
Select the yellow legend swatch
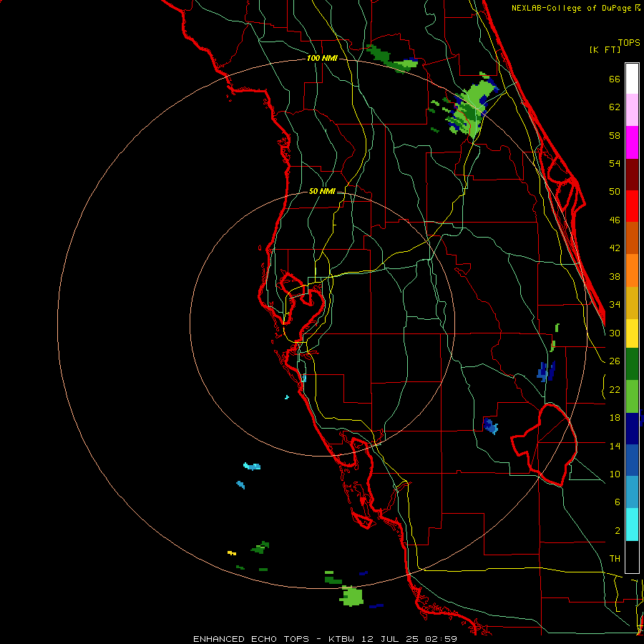(x=632, y=333)
